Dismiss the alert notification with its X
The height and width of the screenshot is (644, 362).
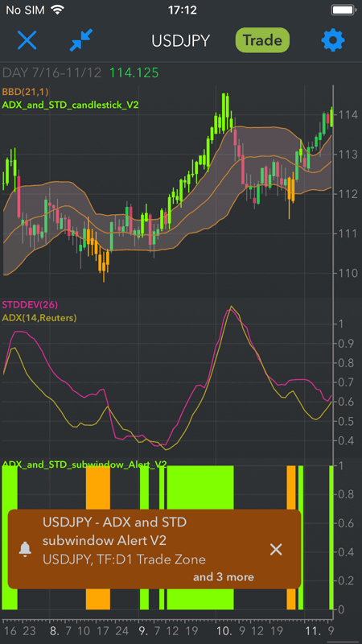tap(276, 550)
